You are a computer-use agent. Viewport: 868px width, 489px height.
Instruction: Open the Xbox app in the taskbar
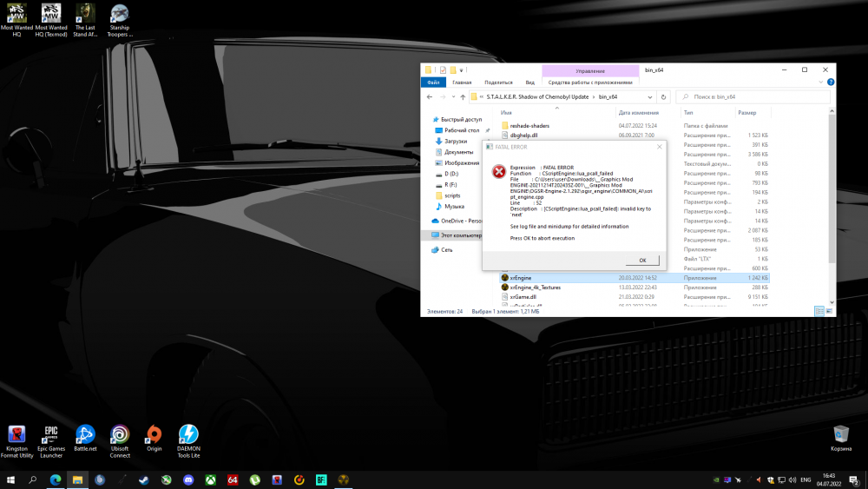pos(211,479)
